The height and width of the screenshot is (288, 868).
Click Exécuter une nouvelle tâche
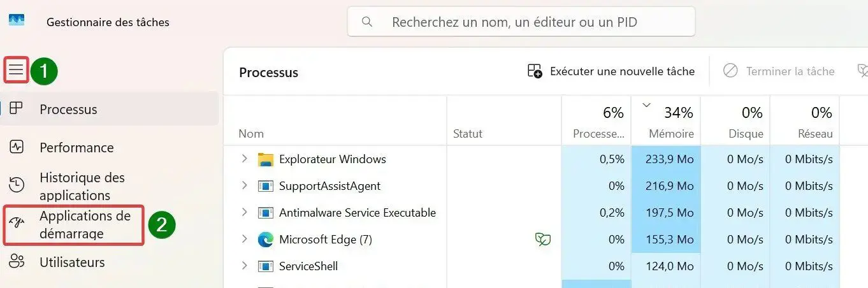611,71
